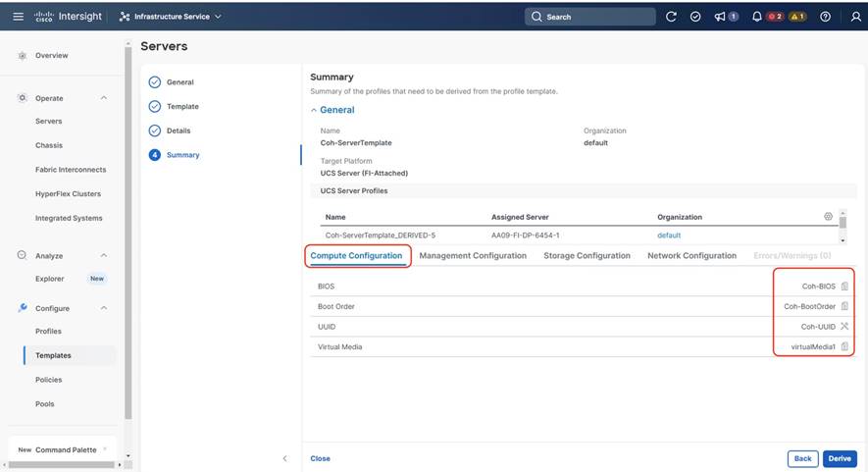This screenshot has height=472, width=868.
Task: Open the announcements megaphone icon
Action: [x=720, y=17]
